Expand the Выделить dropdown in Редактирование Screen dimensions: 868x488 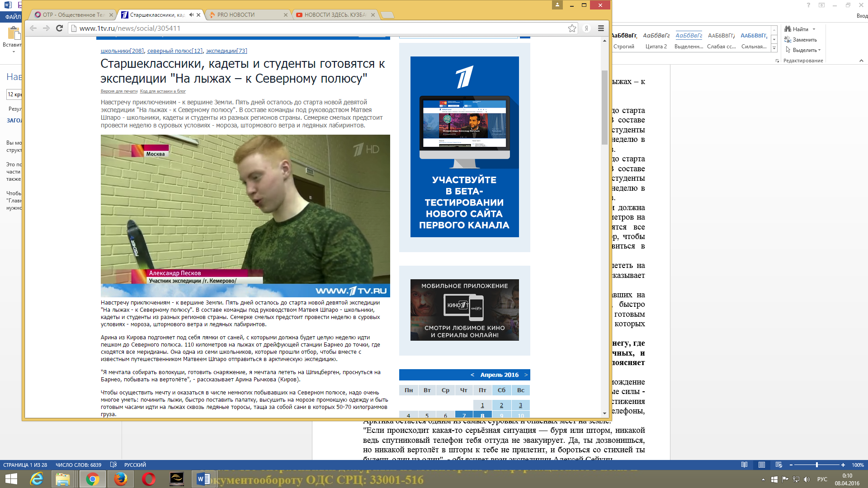(819, 50)
